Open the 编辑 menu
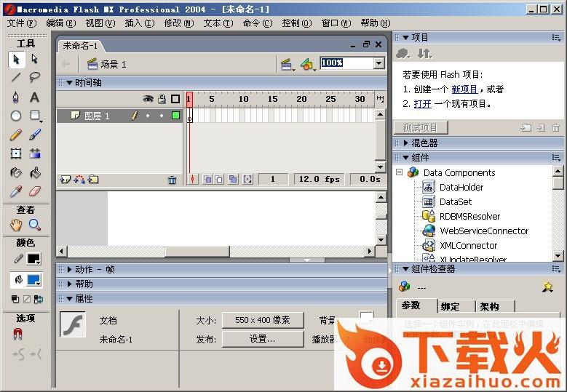Image resolution: width=567 pixels, height=392 pixels. (x=61, y=23)
